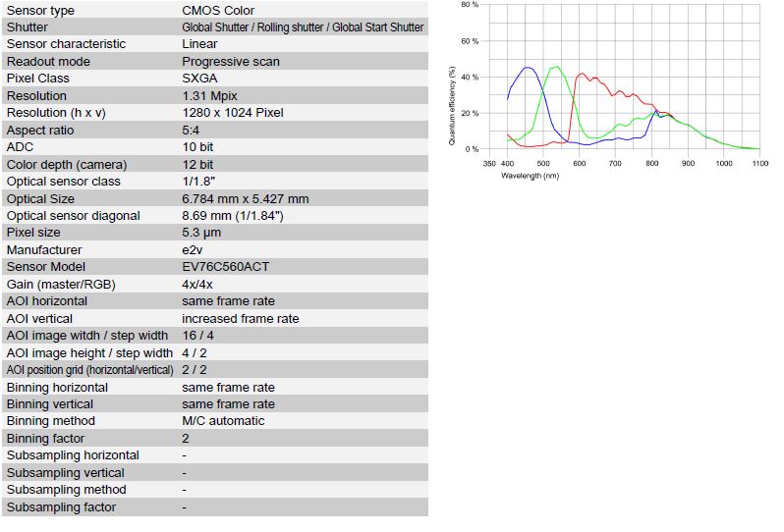Click the 'e2v' manufacturer value
Screen dimensions: 784x532
coord(192,249)
